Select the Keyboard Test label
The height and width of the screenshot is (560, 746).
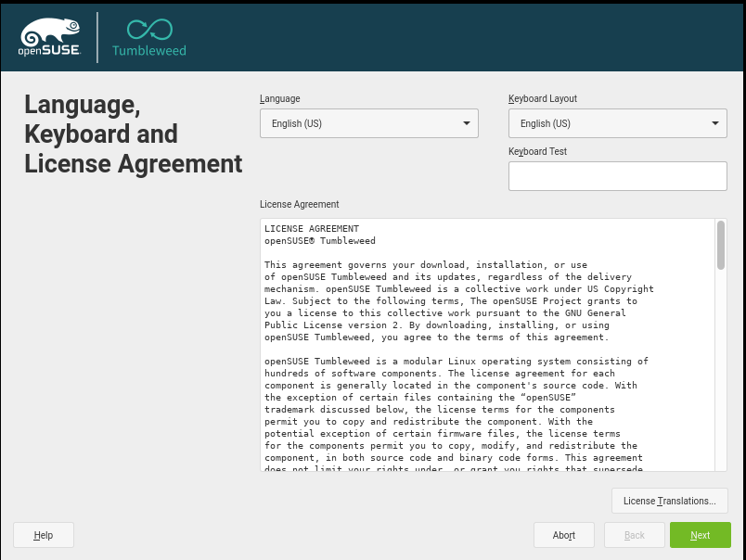click(x=537, y=151)
